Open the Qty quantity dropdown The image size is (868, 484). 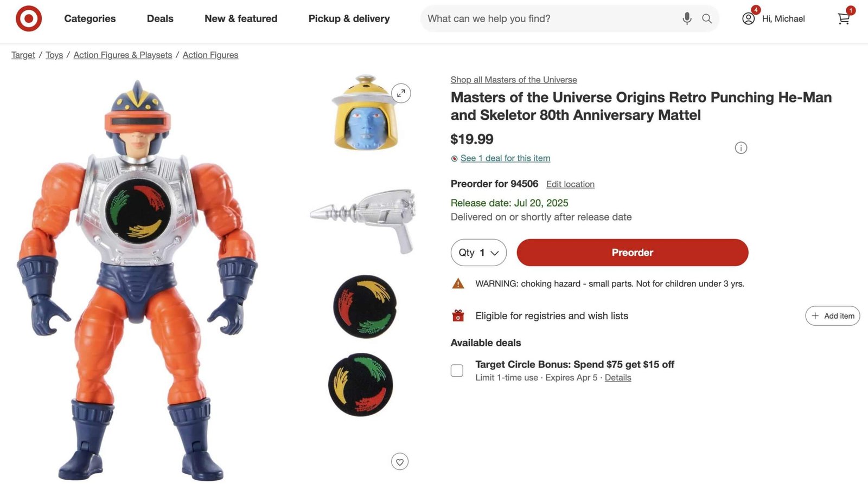(478, 253)
